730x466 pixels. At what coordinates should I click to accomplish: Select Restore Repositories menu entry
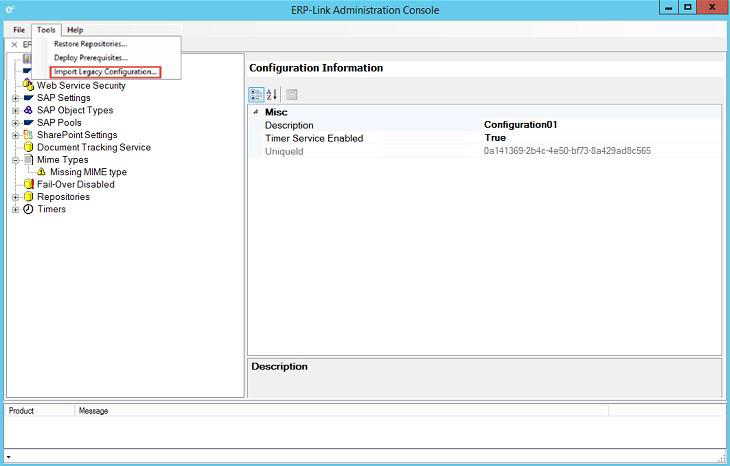[91, 44]
